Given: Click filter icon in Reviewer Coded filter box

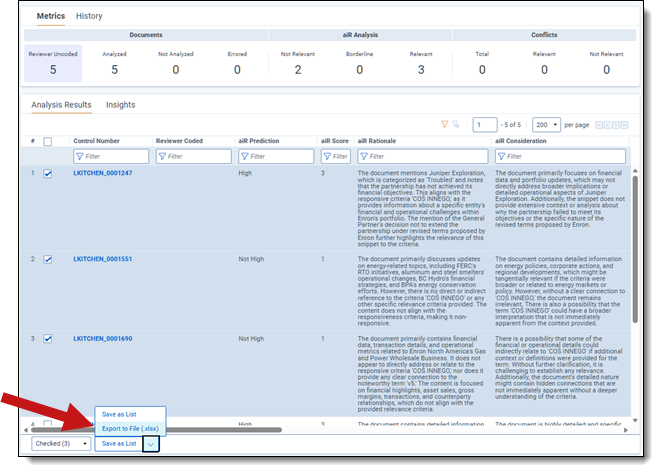Looking at the screenshot, I should 162,157.
